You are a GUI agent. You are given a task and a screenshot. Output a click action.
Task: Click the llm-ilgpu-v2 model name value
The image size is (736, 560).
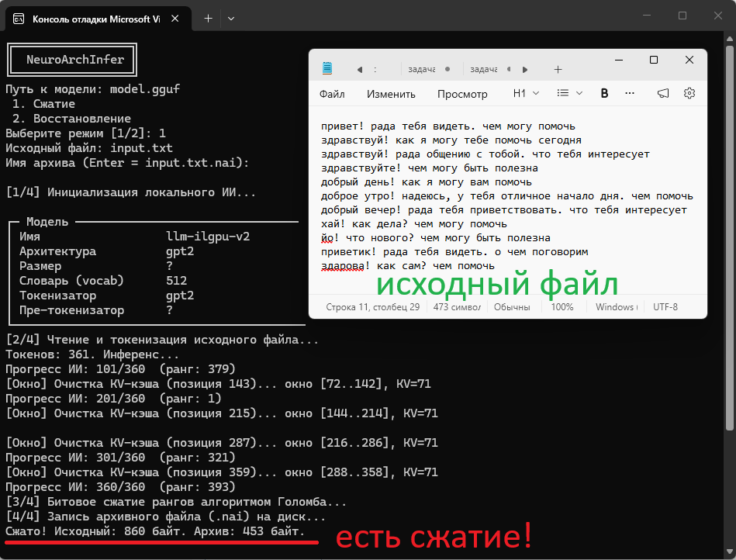pyautogui.click(x=208, y=237)
